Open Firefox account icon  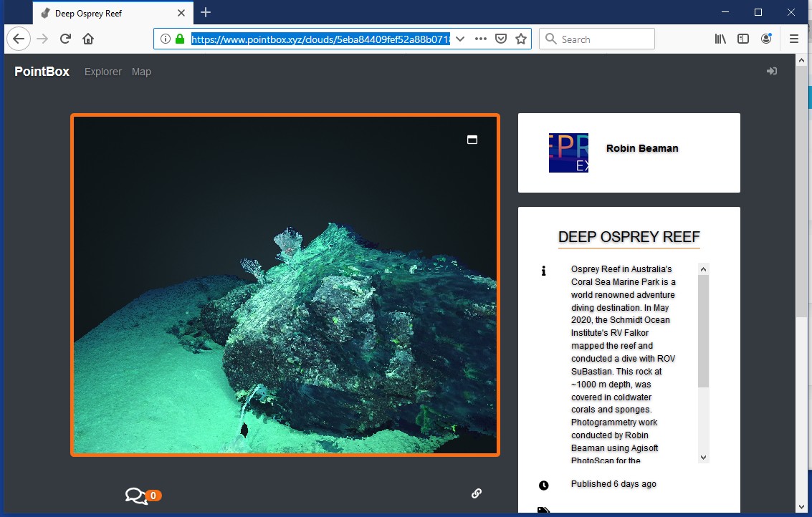click(x=766, y=39)
